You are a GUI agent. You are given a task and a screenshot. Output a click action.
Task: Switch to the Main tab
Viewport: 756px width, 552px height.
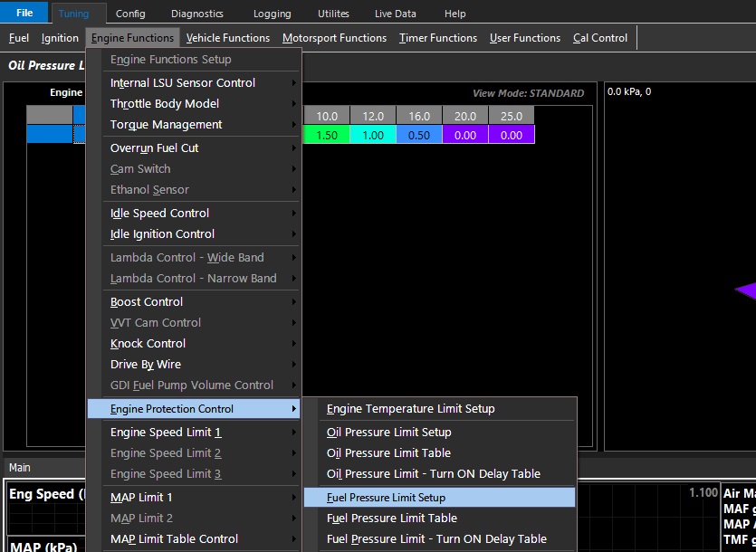[x=19, y=468]
